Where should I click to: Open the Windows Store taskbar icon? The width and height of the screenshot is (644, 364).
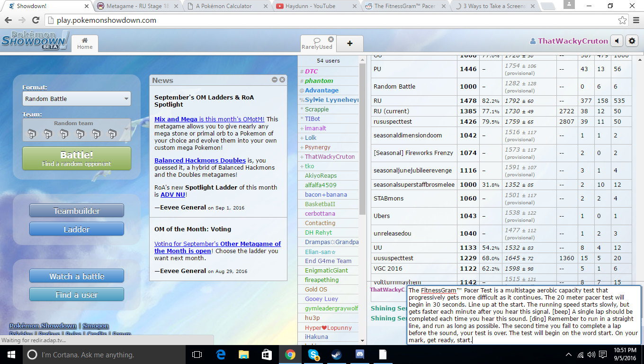pyautogui.click(x=267, y=355)
